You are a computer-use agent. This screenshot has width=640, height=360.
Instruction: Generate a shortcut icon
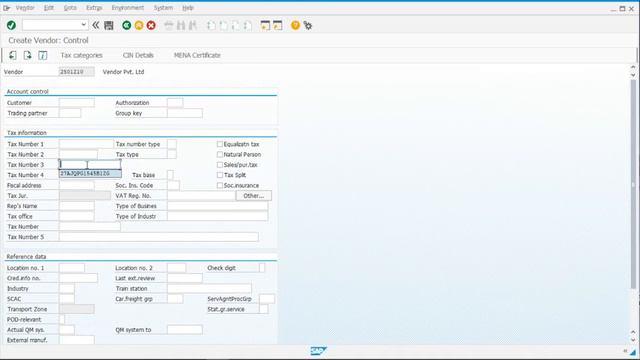(x=278, y=25)
